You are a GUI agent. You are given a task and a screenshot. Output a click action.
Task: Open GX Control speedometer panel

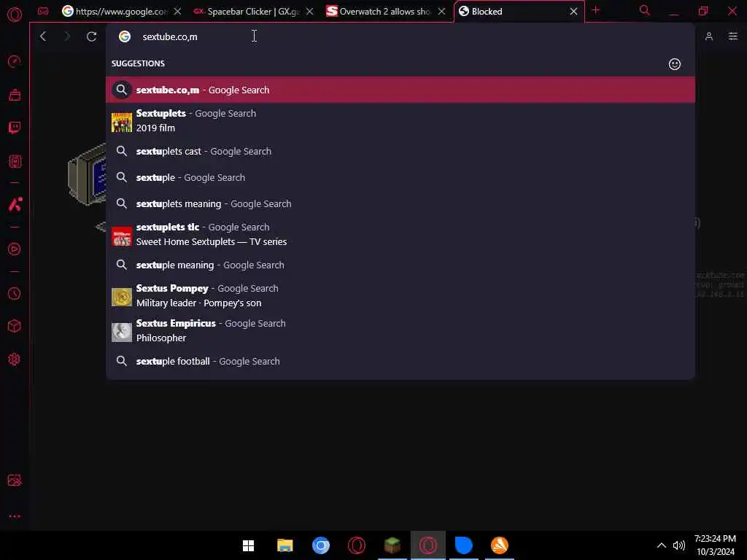tap(15, 61)
